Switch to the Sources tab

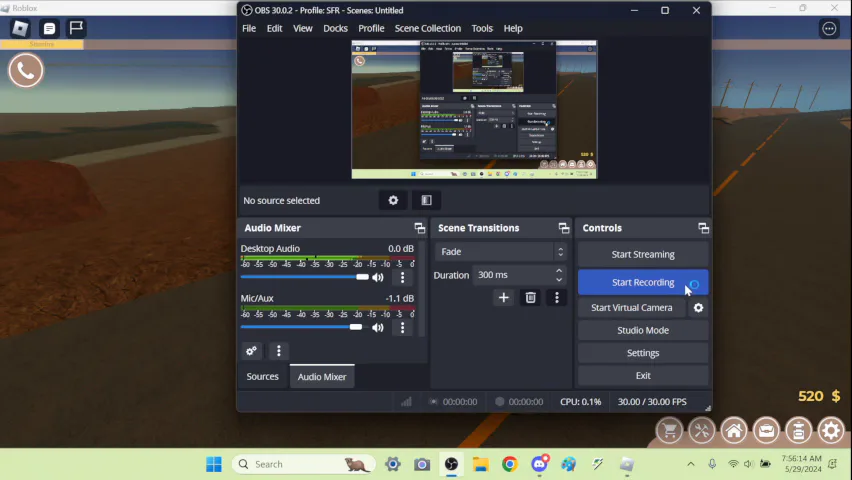click(x=262, y=376)
